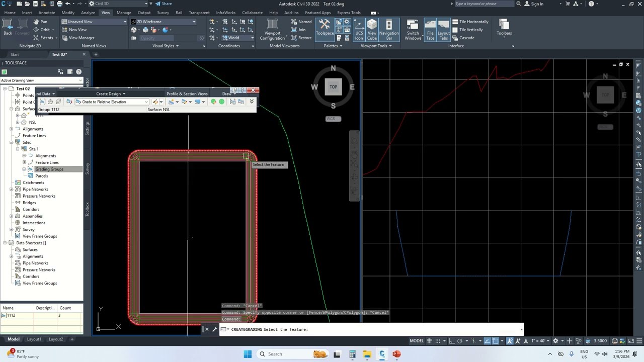The width and height of the screenshot is (644, 362).
Task: Open the Unsaved View dropdown
Action: (x=94, y=22)
